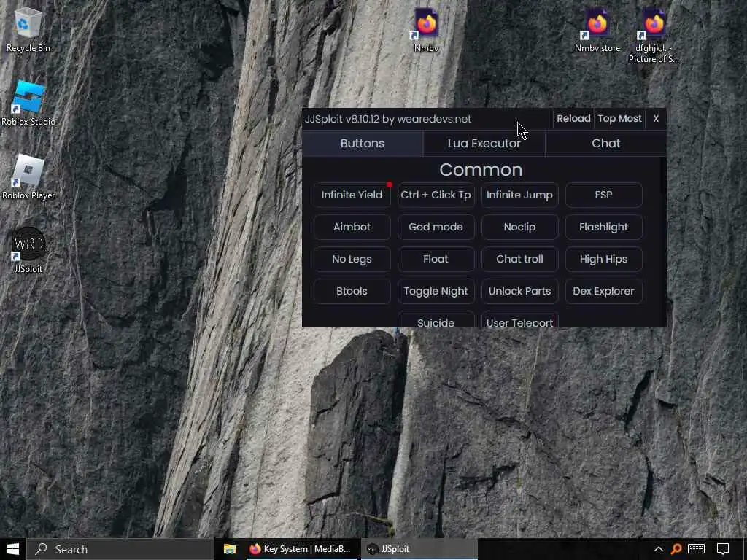Viewport: 747px width, 560px height.
Task: Click Toggle Night button
Action: pos(436,291)
